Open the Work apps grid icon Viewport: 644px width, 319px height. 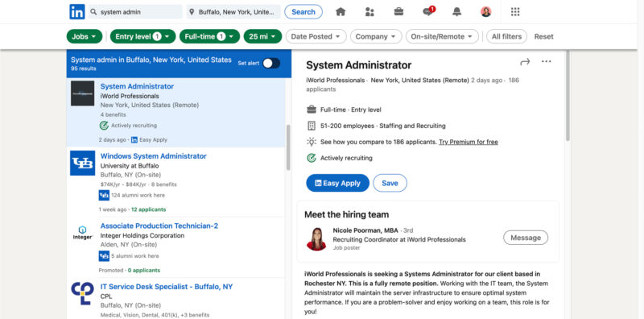point(515,12)
